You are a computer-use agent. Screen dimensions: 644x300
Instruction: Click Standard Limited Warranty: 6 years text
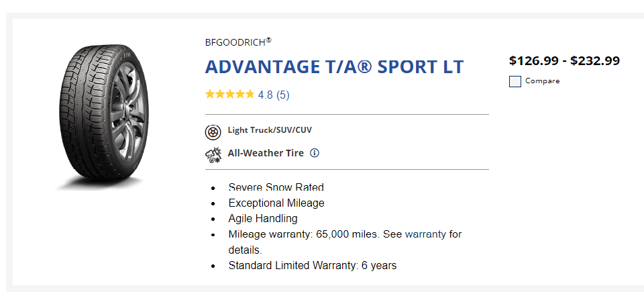312,266
